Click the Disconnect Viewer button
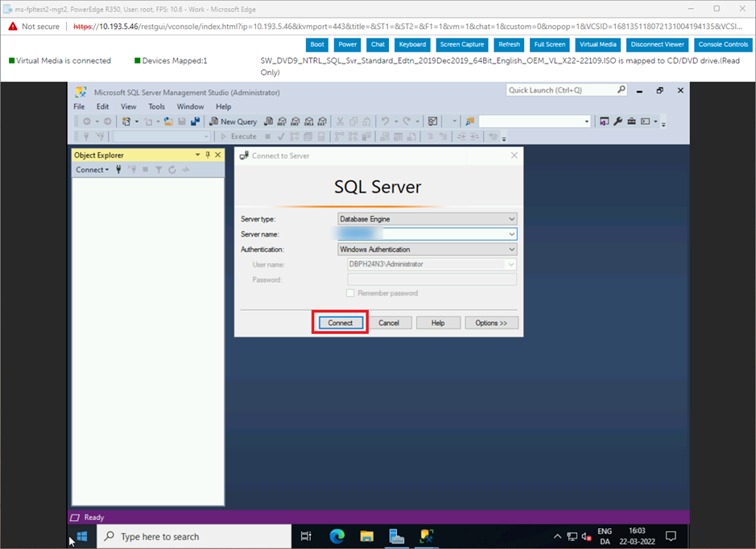Viewport: 756px width, 549px height. 658,44
